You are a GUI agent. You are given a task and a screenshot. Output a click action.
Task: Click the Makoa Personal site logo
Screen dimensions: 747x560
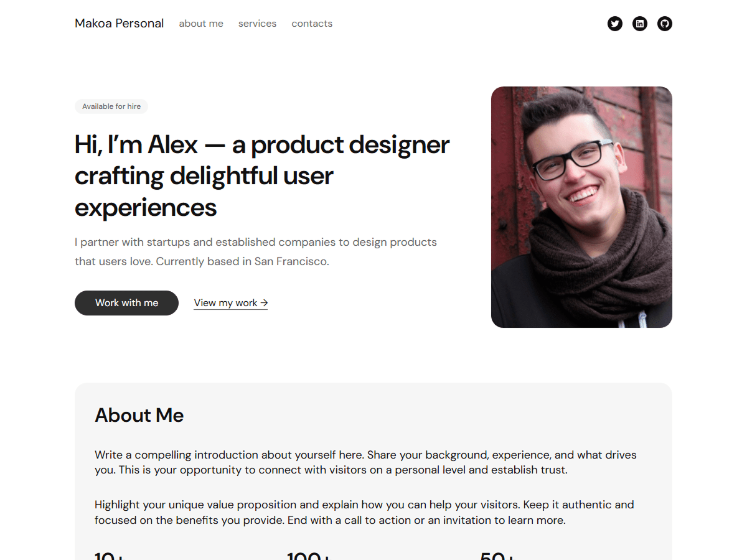click(119, 24)
